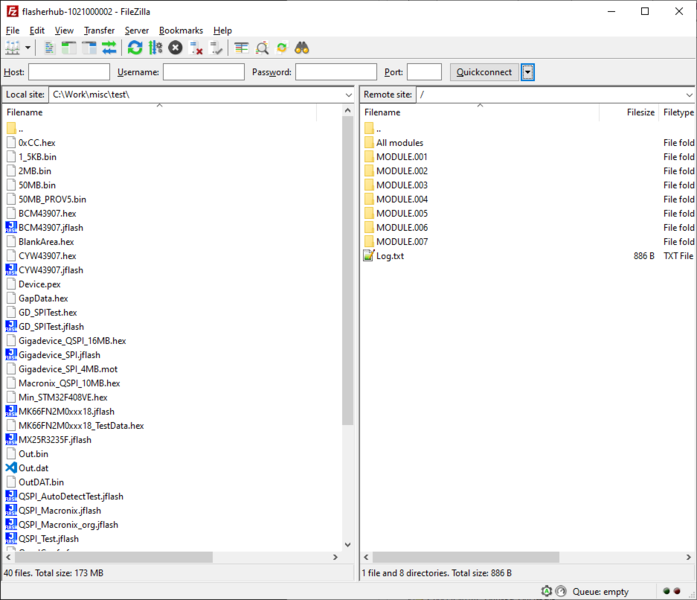The image size is (697, 600).
Task: Open the Transfer menu
Action: [99, 31]
